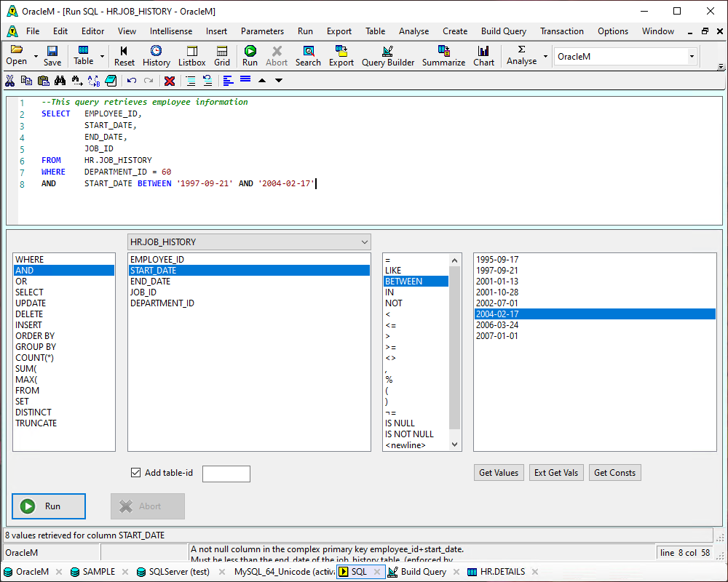Close the SQLServer (test) tab
Screen dimensions: 728x582
pyautogui.click(x=222, y=572)
